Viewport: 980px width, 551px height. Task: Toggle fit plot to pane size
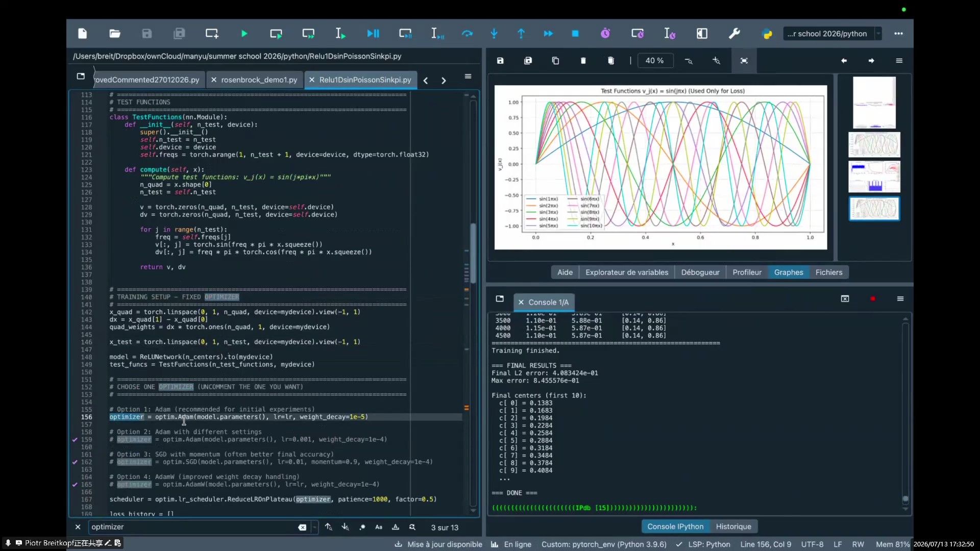tap(744, 61)
